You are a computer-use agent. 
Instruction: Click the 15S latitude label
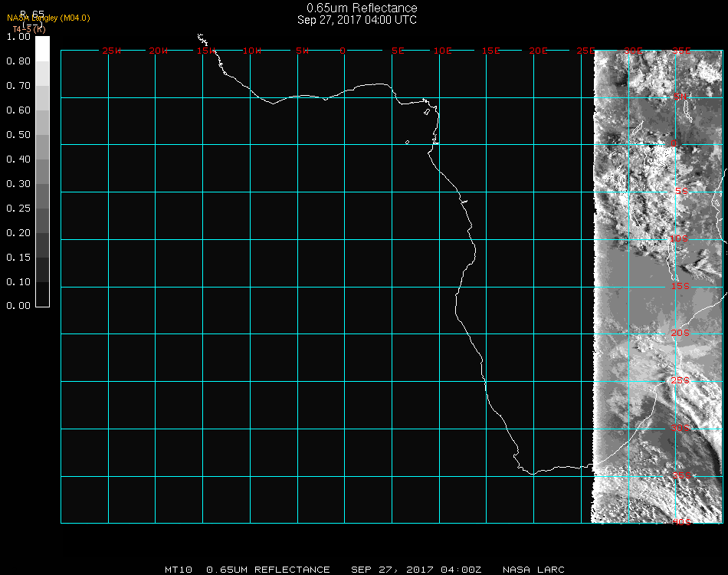point(681,287)
